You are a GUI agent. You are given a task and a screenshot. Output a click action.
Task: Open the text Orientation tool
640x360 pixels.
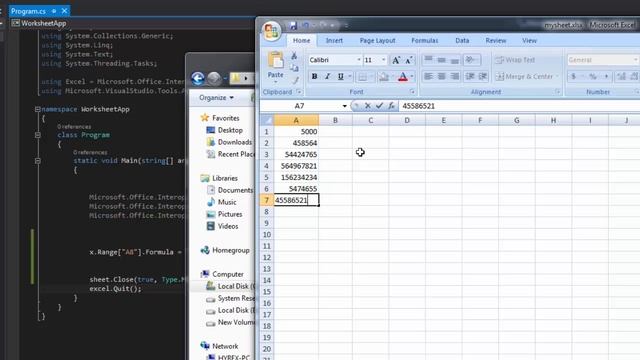click(x=471, y=60)
